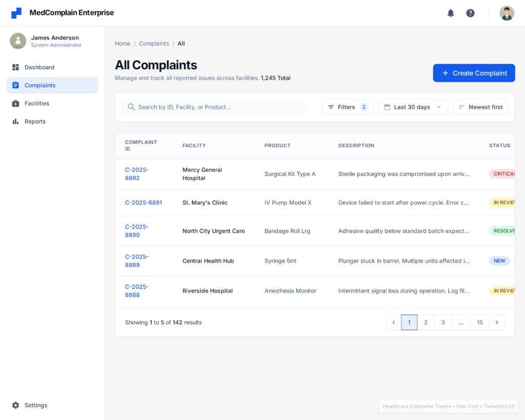Open the Filters button
This screenshot has width=525, height=420.
(x=347, y=107)
